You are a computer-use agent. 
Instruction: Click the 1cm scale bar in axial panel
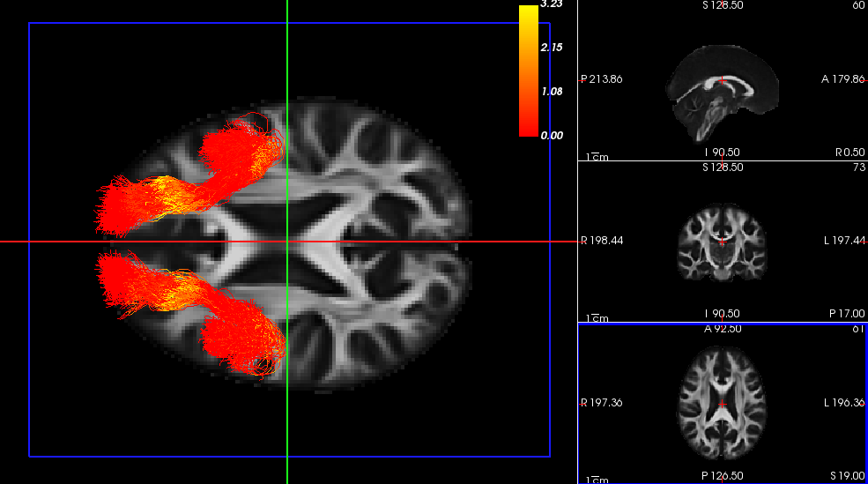click(x=597, y=479)
